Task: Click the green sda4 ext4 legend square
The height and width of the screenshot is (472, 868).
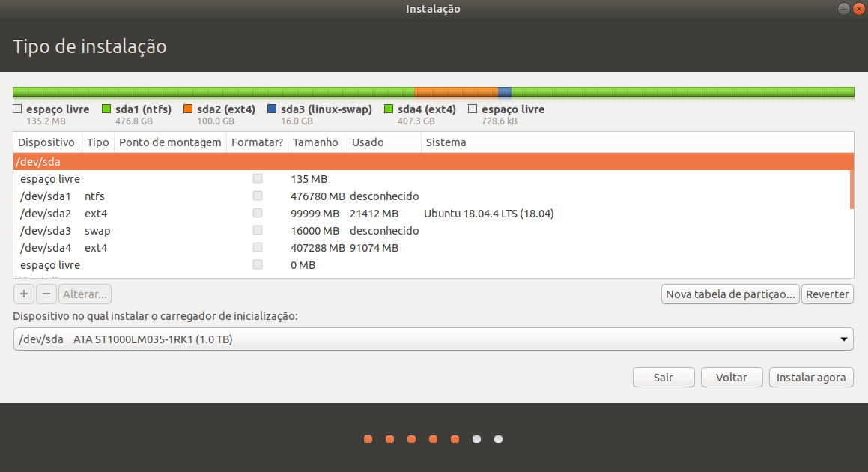Action: coord(389,109)
